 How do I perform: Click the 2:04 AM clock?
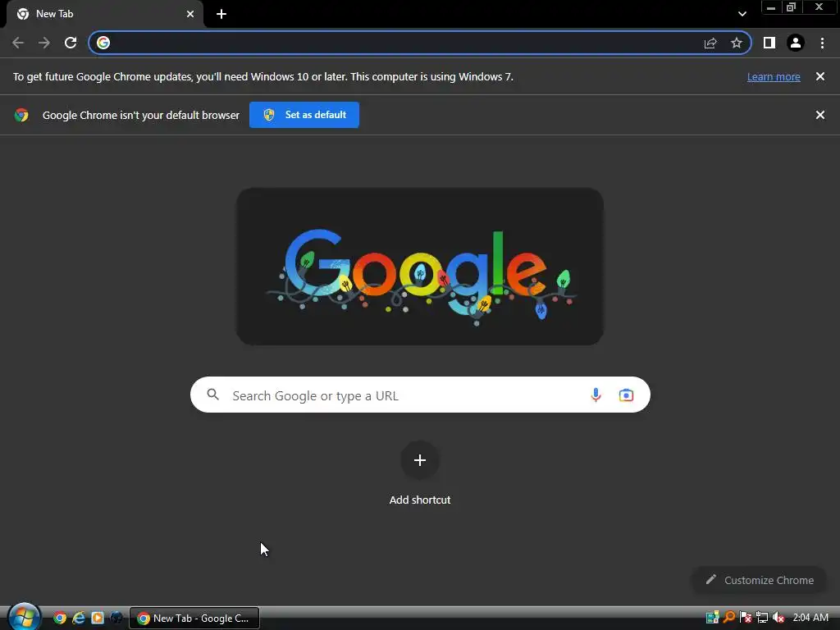(810, 618)
